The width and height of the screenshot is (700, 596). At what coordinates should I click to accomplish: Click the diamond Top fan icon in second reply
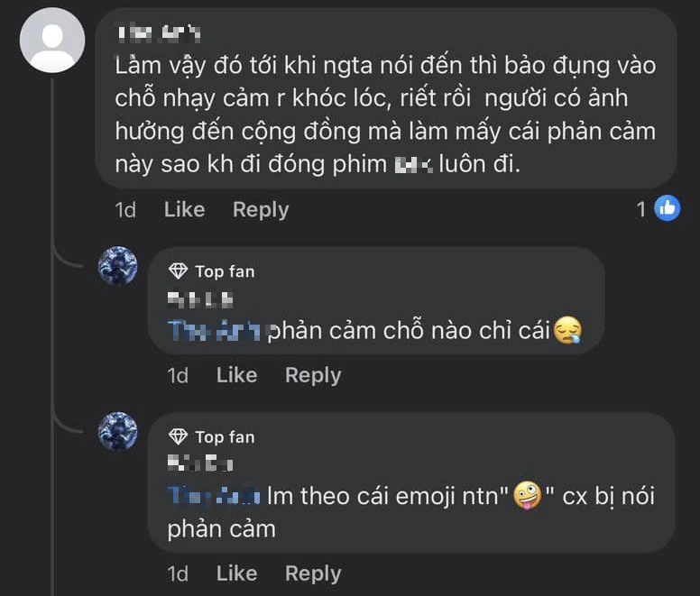tap(179, 437)
